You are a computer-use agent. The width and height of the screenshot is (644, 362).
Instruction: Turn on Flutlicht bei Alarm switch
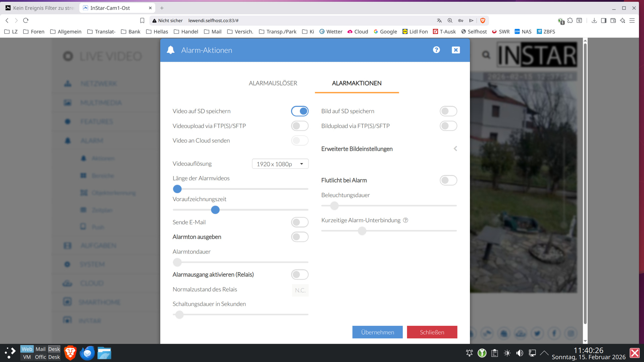(x=448, y=180)
